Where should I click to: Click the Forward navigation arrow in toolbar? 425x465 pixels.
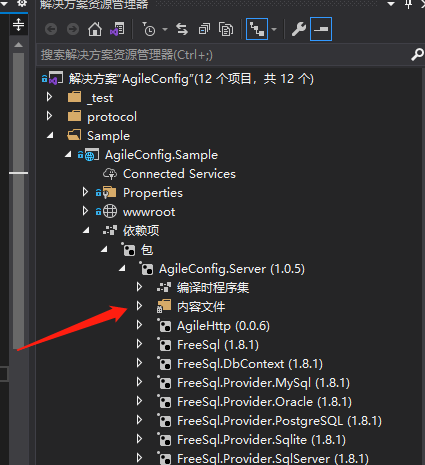pos(73,29)
